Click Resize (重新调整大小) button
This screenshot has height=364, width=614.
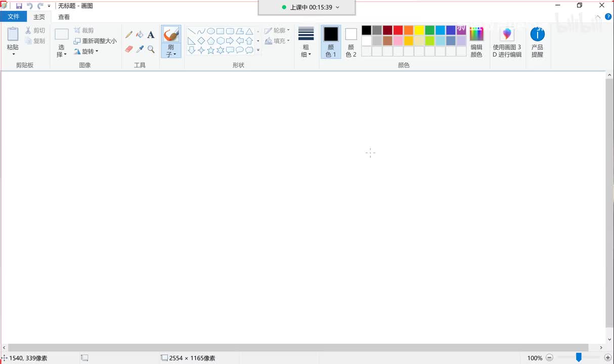[x=95, y=41]
